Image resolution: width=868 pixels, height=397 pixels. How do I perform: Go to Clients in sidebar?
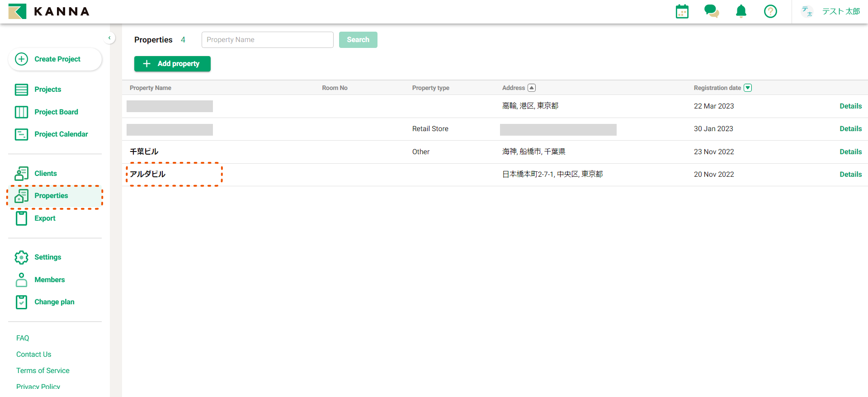point(45,174)
